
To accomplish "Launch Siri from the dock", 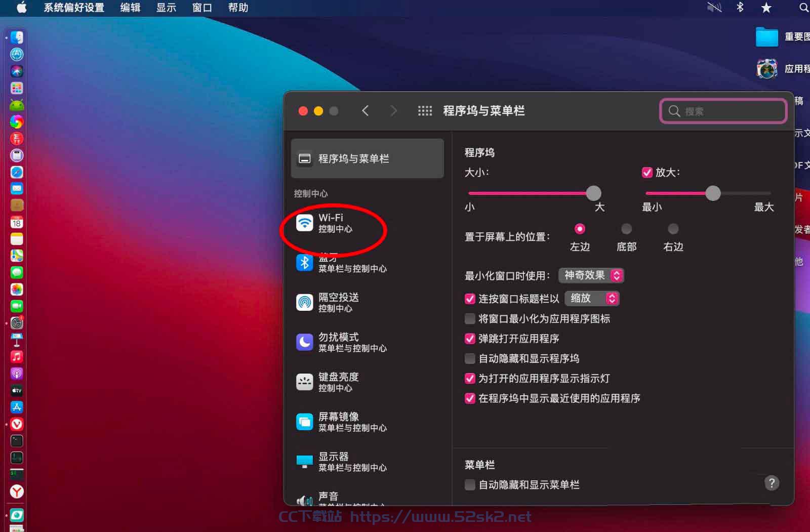I will [x=17, y=71].
